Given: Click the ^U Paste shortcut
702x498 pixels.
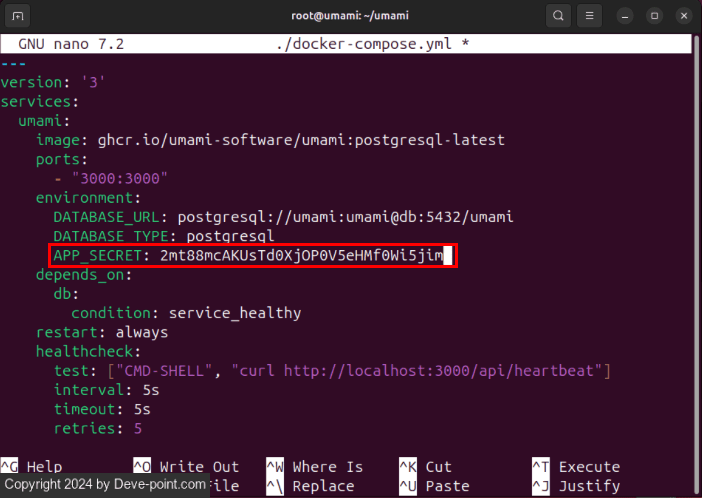Looking at the screenshot, I should (435, 486).
